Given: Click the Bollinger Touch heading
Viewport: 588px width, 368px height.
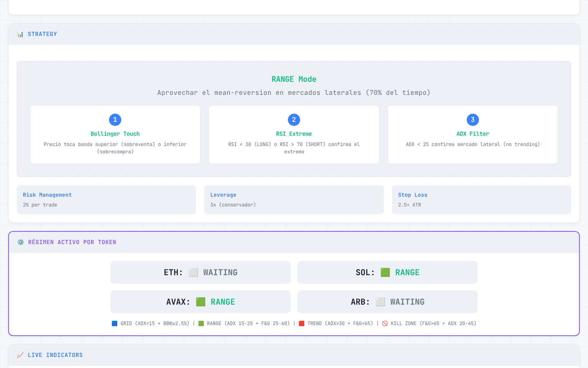Looking at the screenshot, I should point(115,134).
